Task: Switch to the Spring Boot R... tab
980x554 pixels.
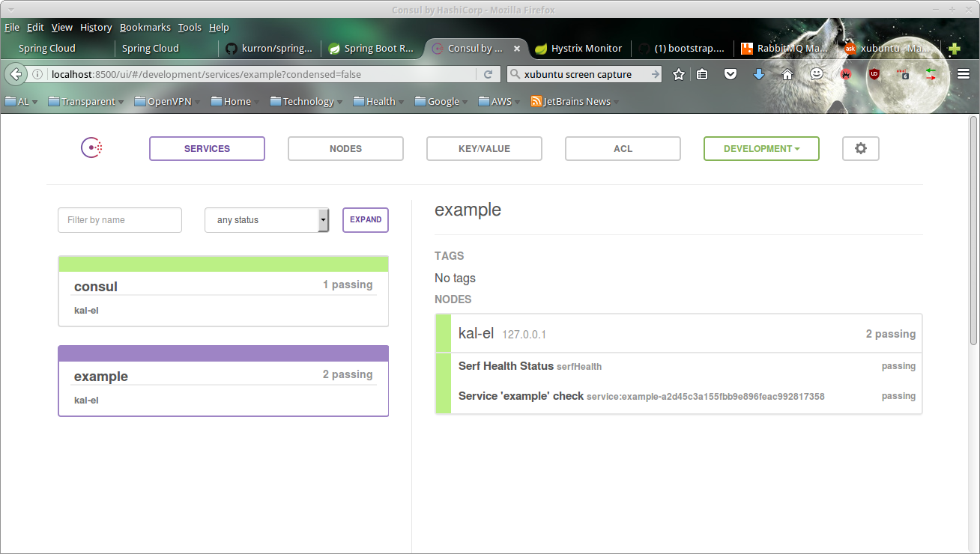Action: pyautogui.click(x=373, y=49)
